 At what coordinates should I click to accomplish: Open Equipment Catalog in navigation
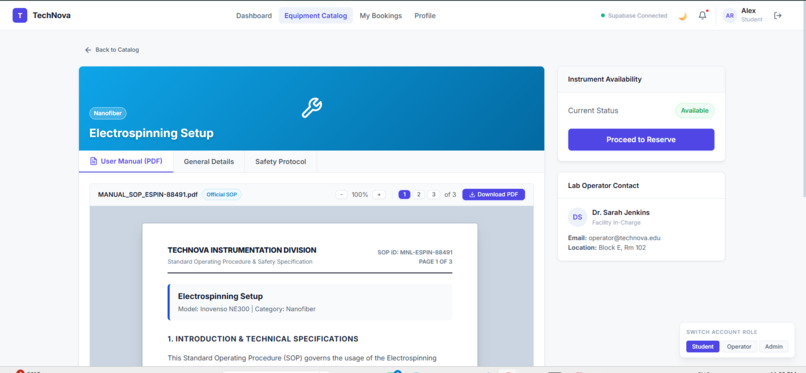316,16
